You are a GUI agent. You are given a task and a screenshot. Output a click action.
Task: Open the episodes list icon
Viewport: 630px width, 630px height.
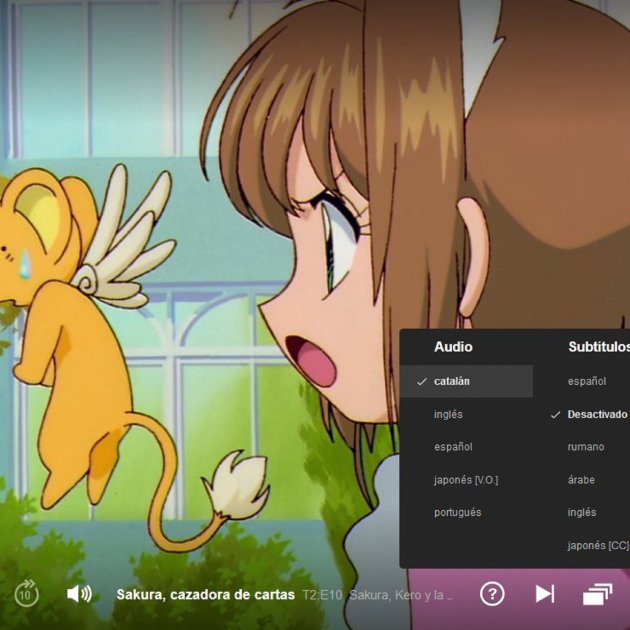[597, 593]
